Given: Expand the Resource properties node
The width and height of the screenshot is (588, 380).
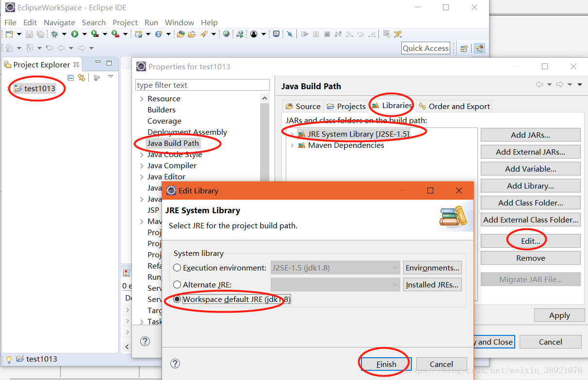Looking at the screenshot, I should click(141, 99).
